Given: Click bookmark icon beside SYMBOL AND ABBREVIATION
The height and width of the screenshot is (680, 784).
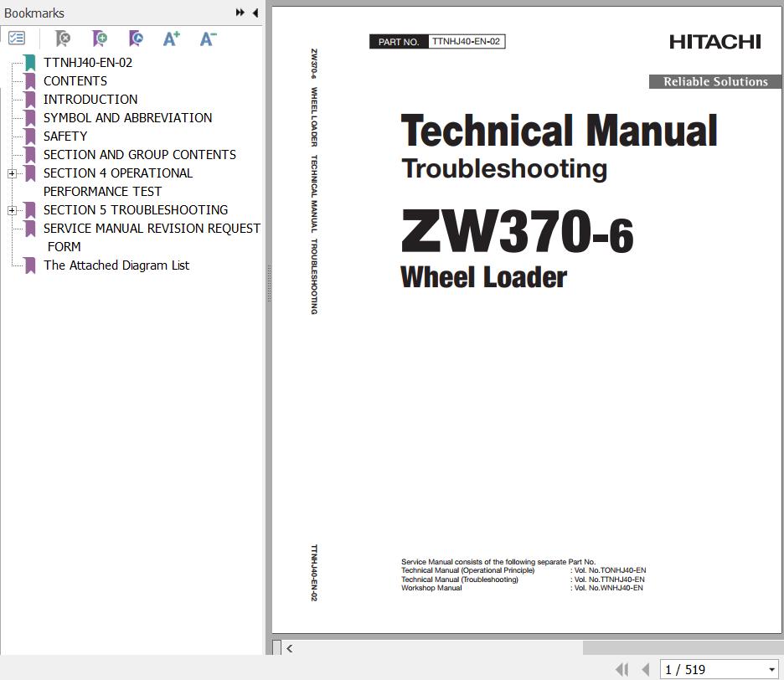Looking at the screenshot, I should tap(30, 118).
